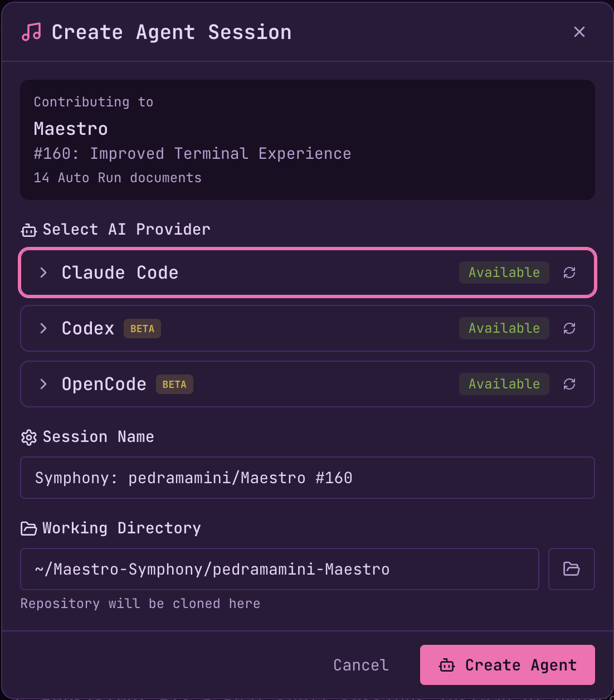Expand the Codex provider options
Image resolution: width=614 pixels, height=700 pixels.
click(43, 328)
